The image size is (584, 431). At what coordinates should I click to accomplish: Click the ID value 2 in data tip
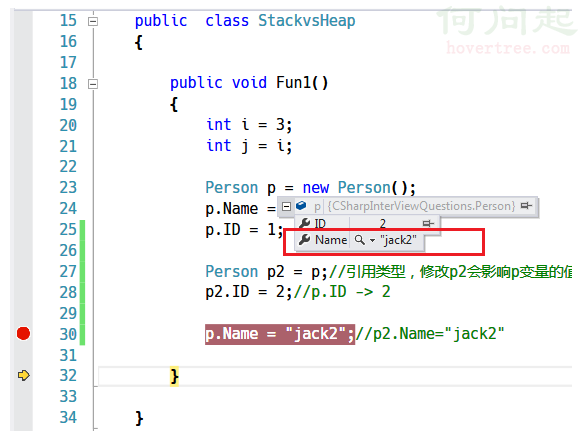383,224
